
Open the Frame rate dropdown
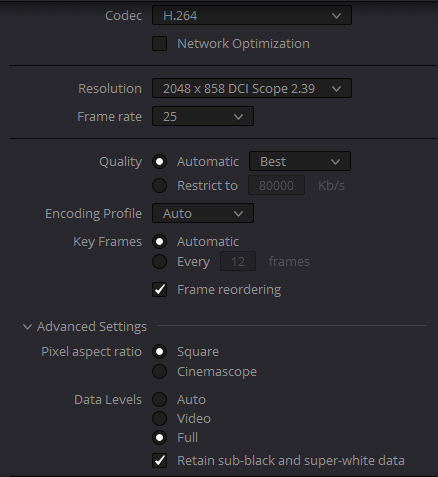point(203,116)
